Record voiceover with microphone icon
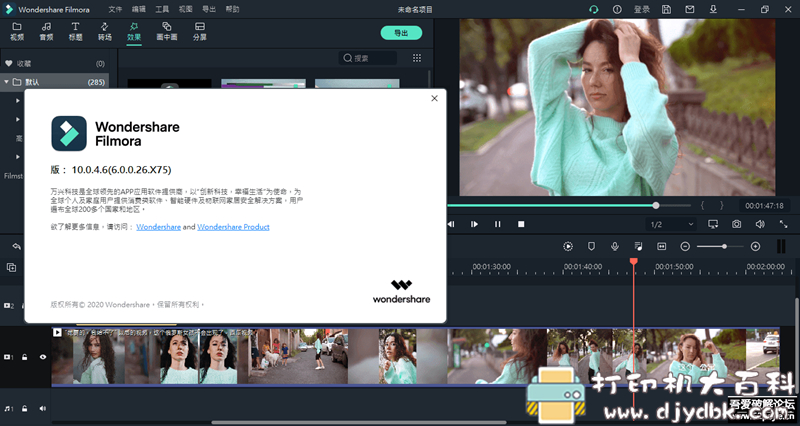 [615, 246]
